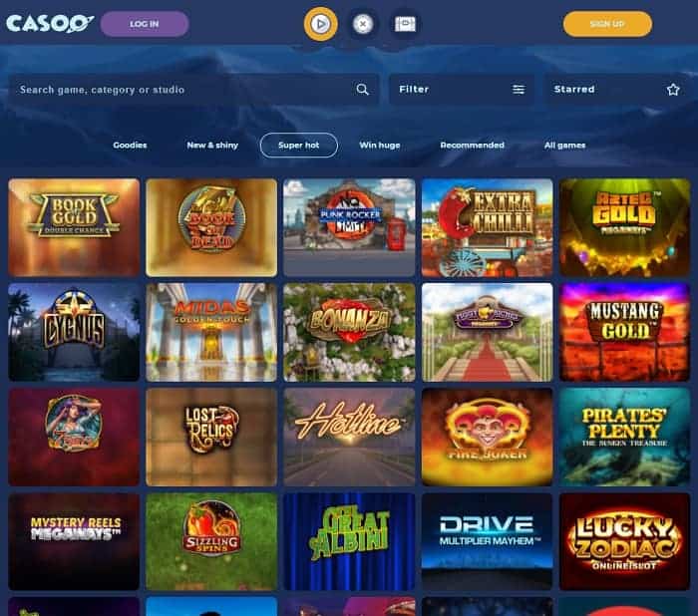Open the Fire Joker game thumbnail
The width and height of the screenshot is (698, 616).
point(487,437)
